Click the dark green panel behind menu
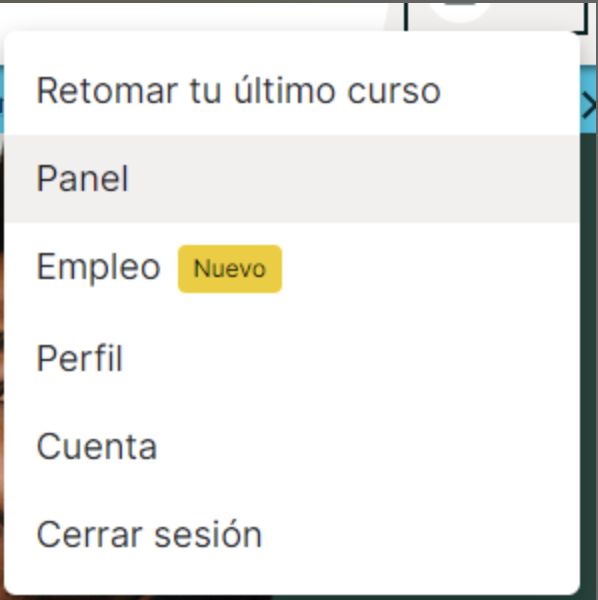 [589, 344]
